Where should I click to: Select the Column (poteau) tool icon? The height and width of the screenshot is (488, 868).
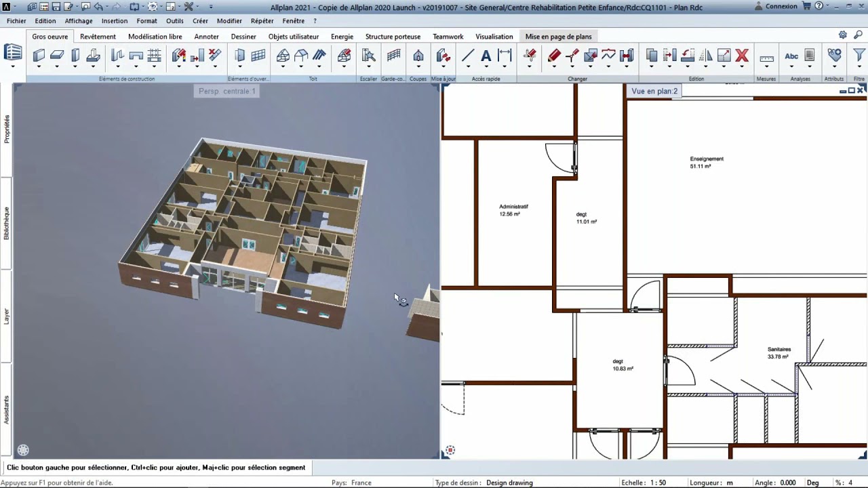coord(75,56)
